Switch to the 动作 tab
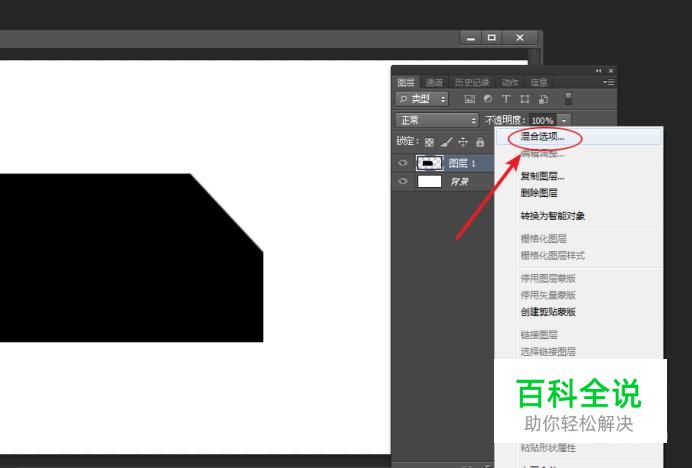The height and width of the screenshot is (468, 692). tap(510, 83)
